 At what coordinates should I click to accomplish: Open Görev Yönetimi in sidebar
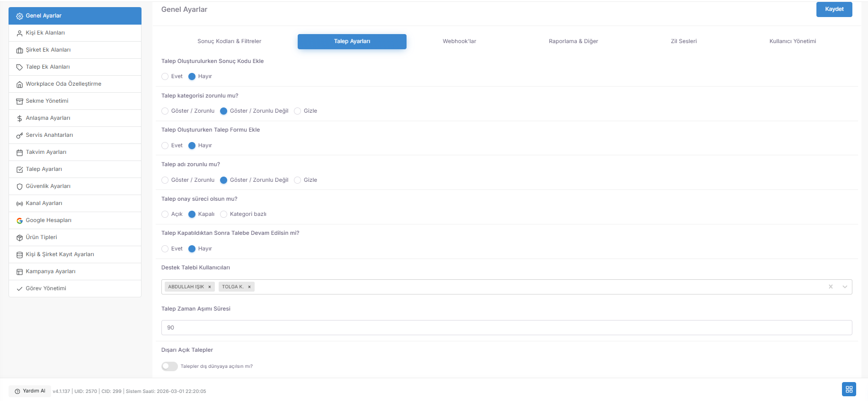pos(75,289)
